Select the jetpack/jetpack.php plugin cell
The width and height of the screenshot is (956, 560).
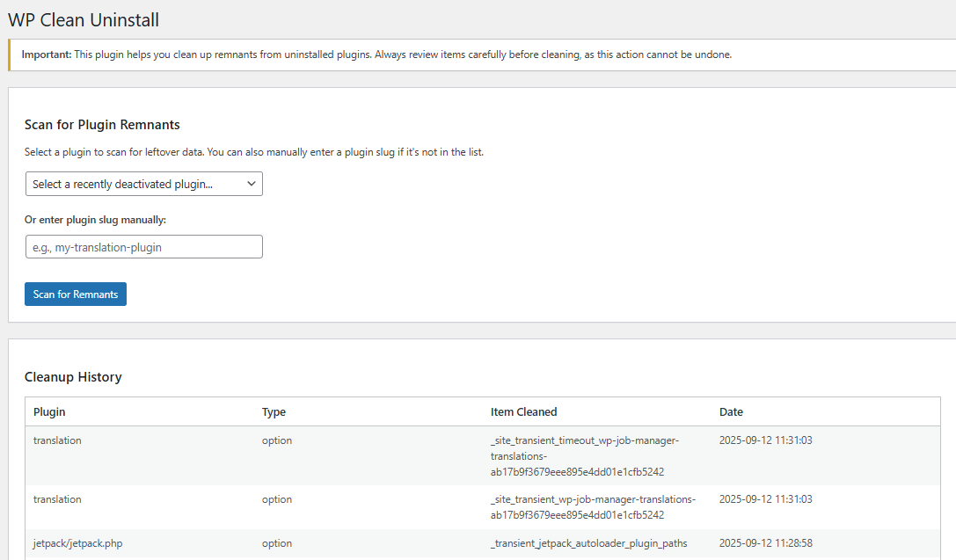[x=77, y=543]
